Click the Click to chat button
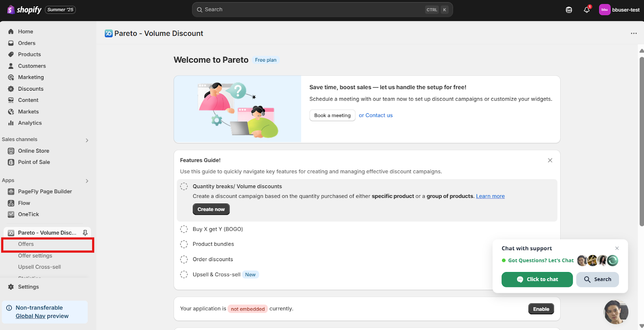Image resolution: width=644 pixels, height=330 pixels. [537, 280]
